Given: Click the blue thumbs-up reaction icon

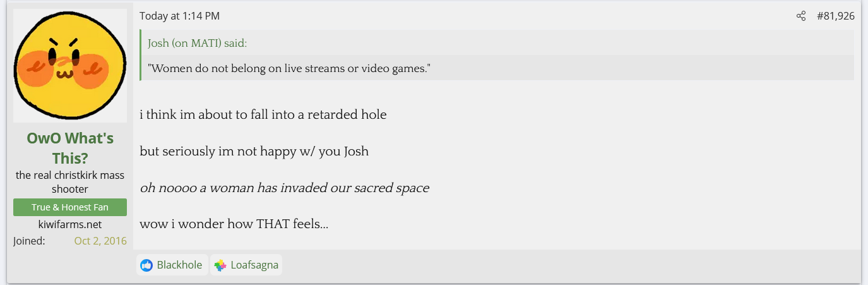Looking at the screenshot, I should tap(147, 265).
